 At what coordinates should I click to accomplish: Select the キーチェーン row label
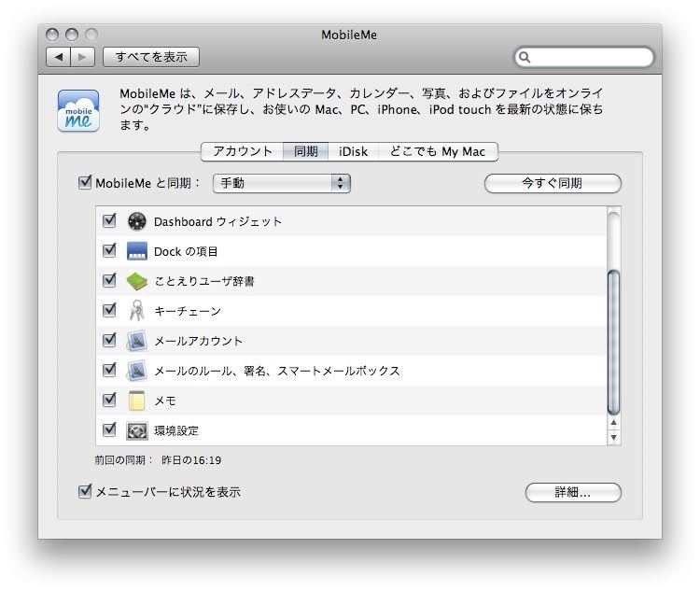[x=188, y=311]
